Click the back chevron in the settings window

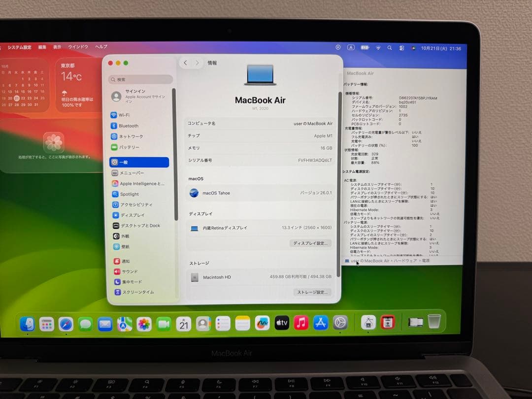[185, 63]
